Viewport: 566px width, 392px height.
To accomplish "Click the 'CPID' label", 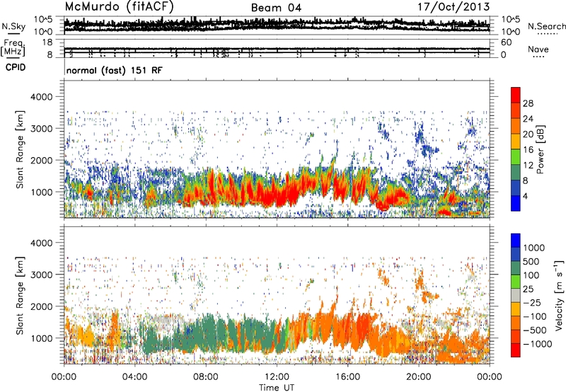I will click(16, 67).
